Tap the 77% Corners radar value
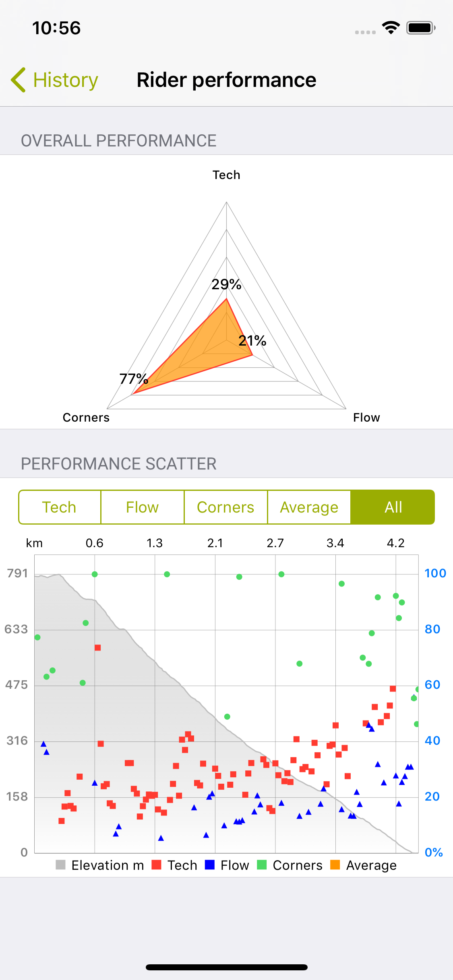This screenshot has width=453, height=980. click(x=134, y=379)
